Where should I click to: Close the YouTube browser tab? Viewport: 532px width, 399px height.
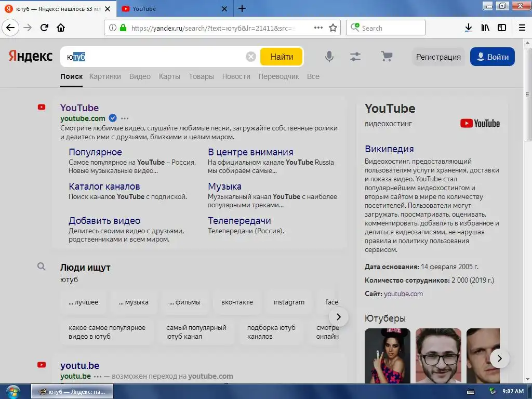coord(224,9)
